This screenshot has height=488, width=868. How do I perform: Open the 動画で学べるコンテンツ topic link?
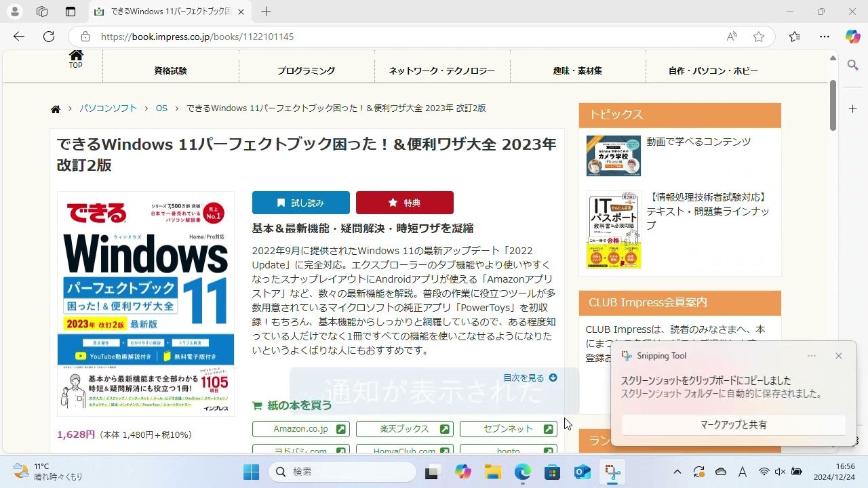[698, 142]
